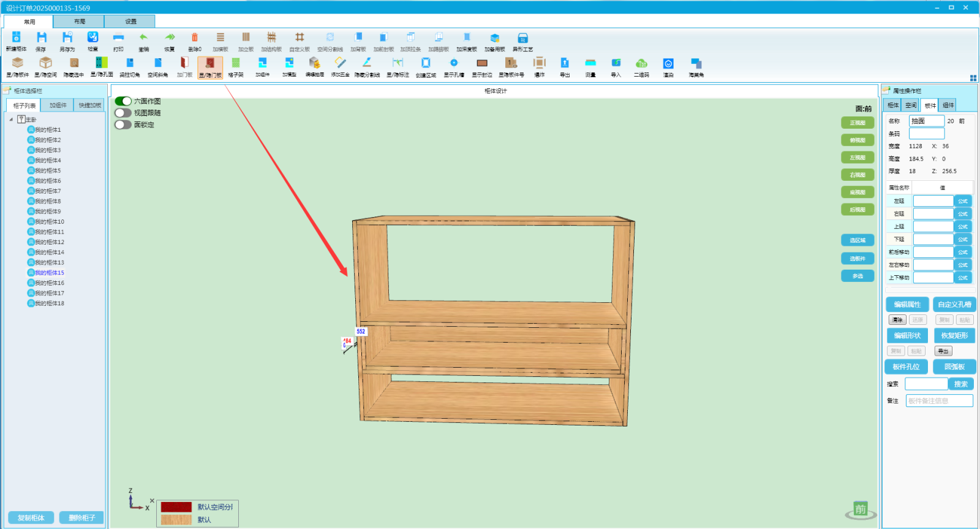Click the 编辑属性 button
Screen dimensions: 980x529
coord(907,305)
